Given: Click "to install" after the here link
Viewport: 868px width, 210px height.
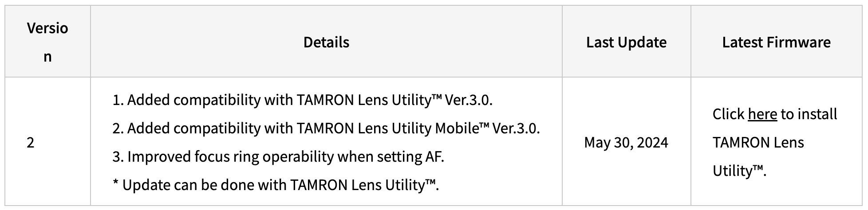Looking at the screenshot, I should point(809,114).
